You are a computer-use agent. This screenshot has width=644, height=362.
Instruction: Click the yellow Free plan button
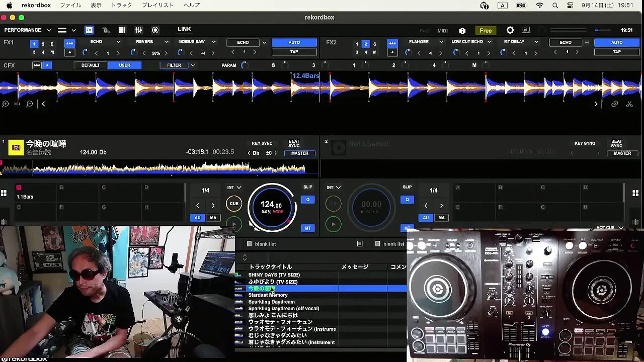(x=486, y=31)
